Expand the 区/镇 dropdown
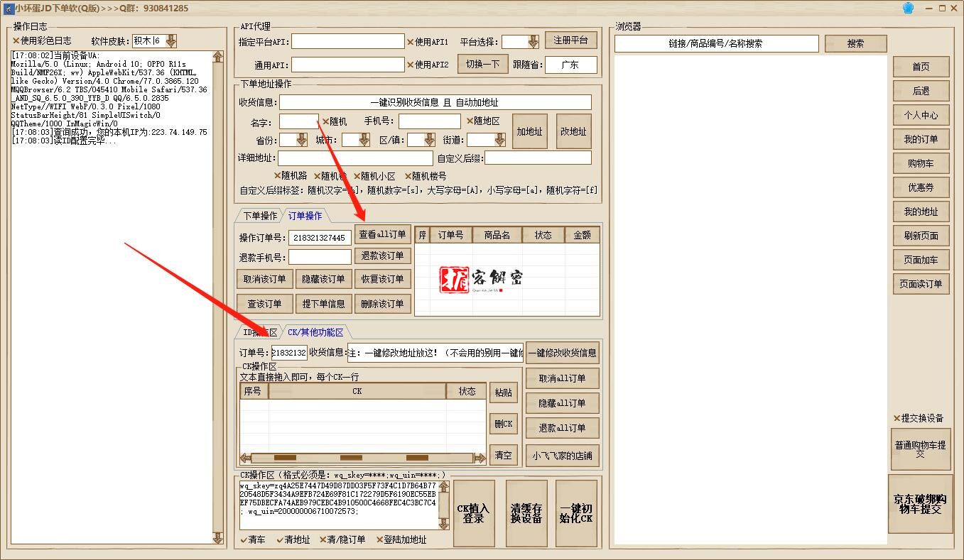The image size is (964, 560). [429, 140]
